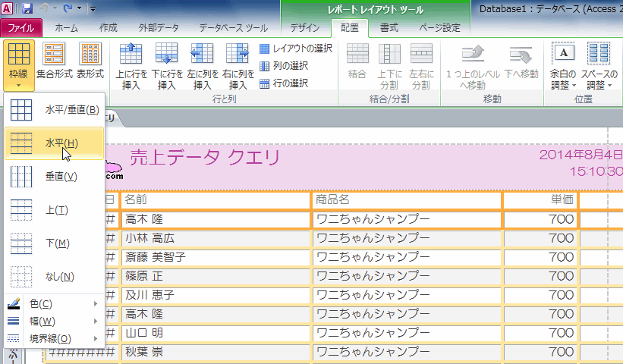Viewport: 623px width, 364px height.
Task: Insert a column right with 右に列を挿入
Action: click(238, 66)
